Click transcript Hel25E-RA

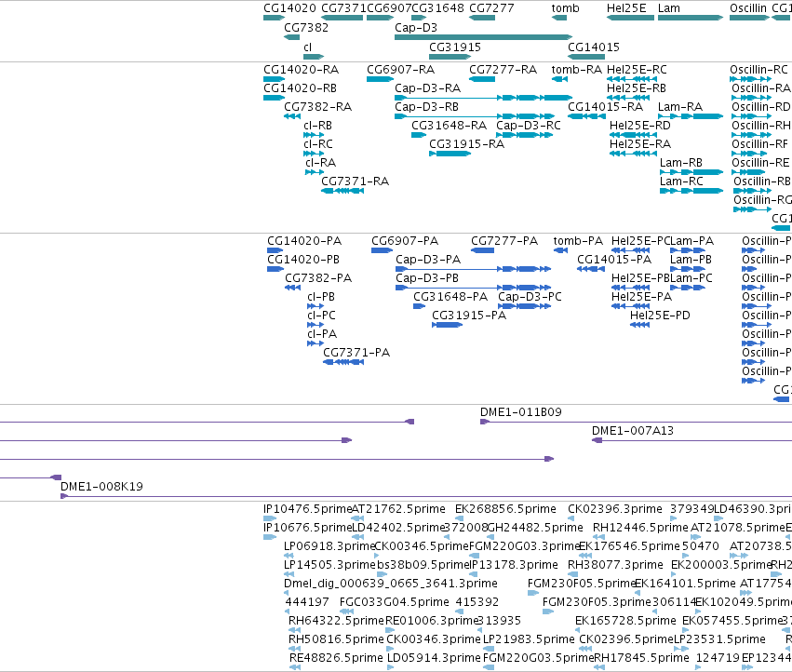(x=634, y=154)
